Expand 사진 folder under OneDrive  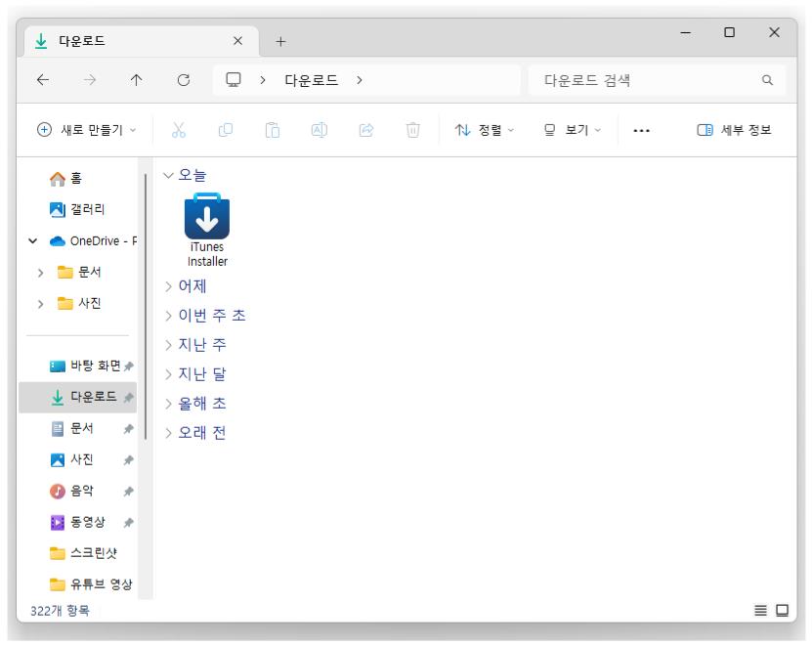pyautogui.click(x=40, y=304)
